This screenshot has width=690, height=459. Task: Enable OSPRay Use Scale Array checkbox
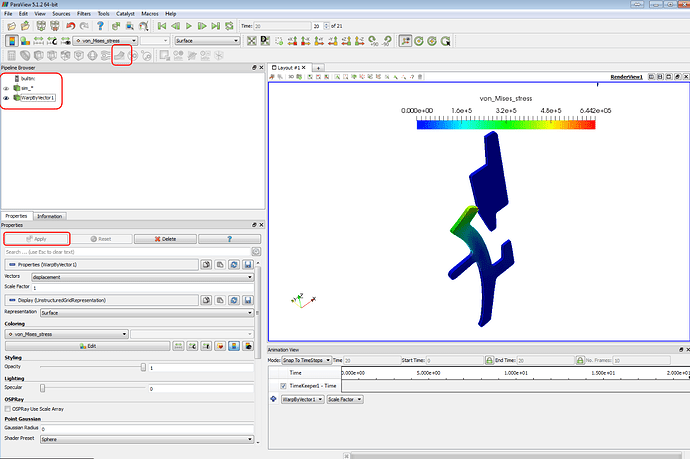[x=8, y=409]
